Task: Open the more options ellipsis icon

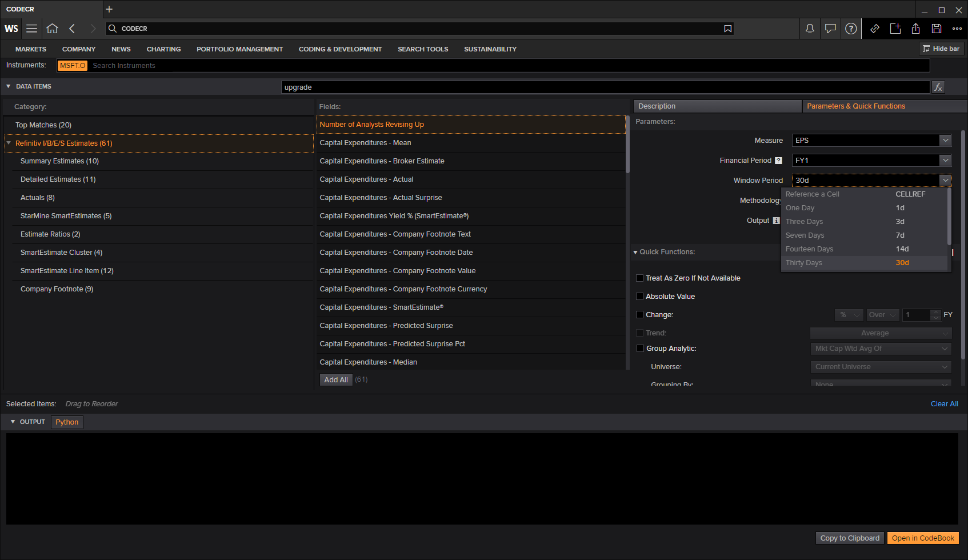Action: coord(957,29)
